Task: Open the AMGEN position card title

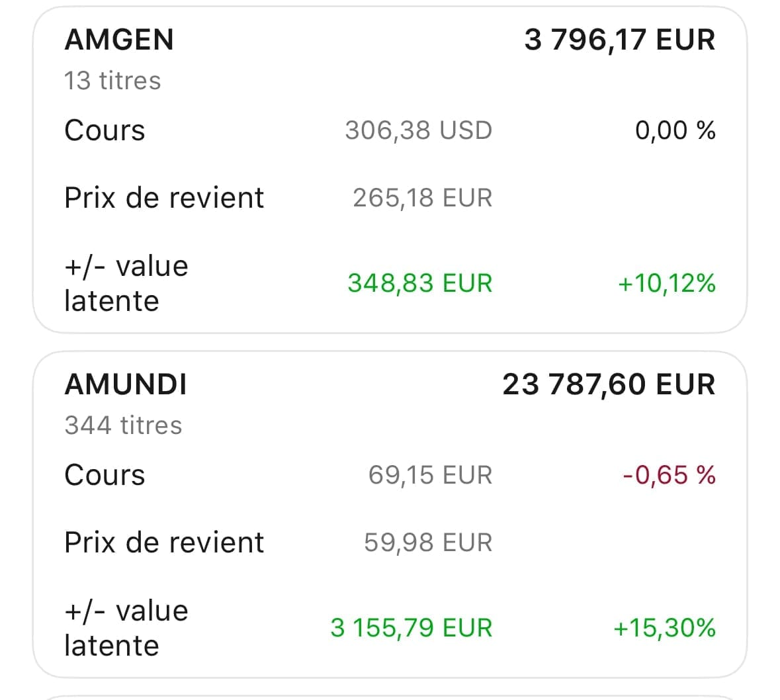Action: pos(119,40)
